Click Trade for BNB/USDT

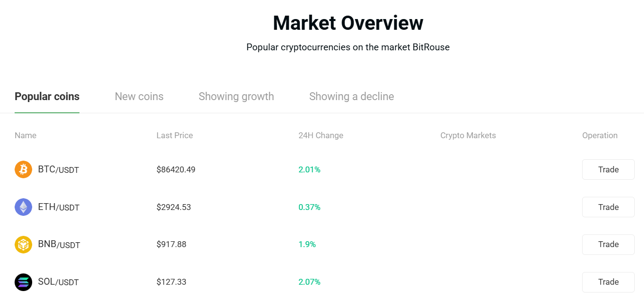click(608, 245)
